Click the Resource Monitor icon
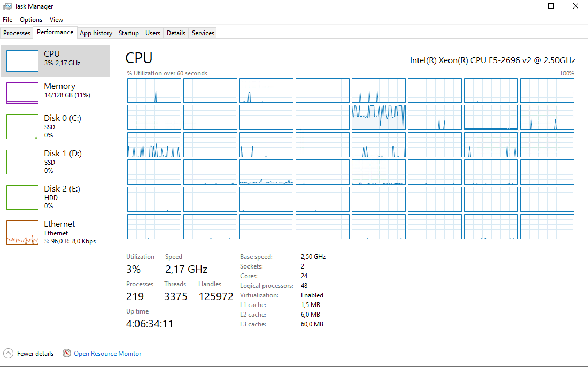This screenshot has height=367, width=588. pos(67,353)
